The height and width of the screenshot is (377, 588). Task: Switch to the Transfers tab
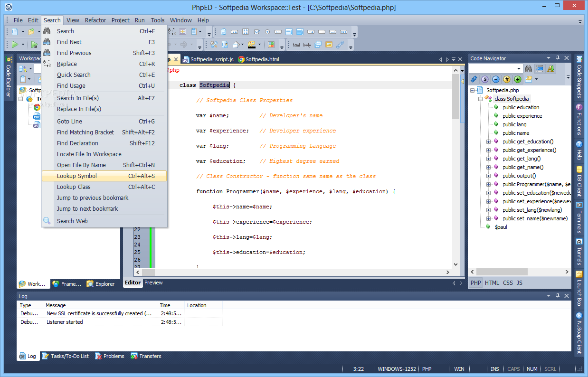click(x=146, y=356)
